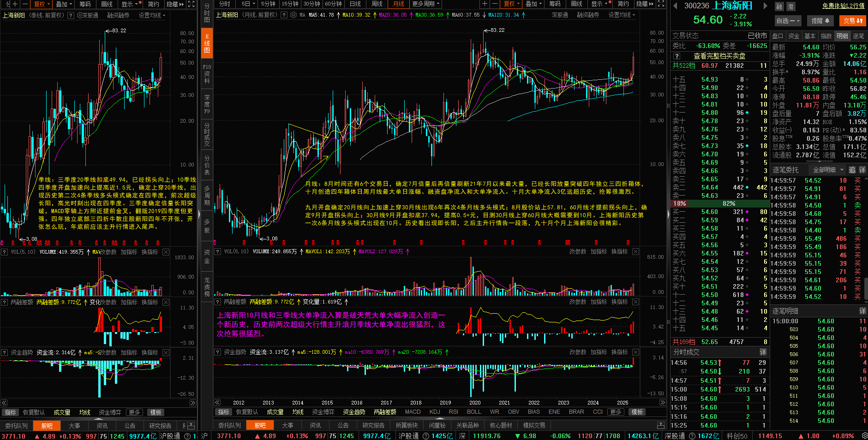Toggle BOLL indicator on monthly chart
The height and width of the screenshot is (440, 868).
(x=474, y=412)
